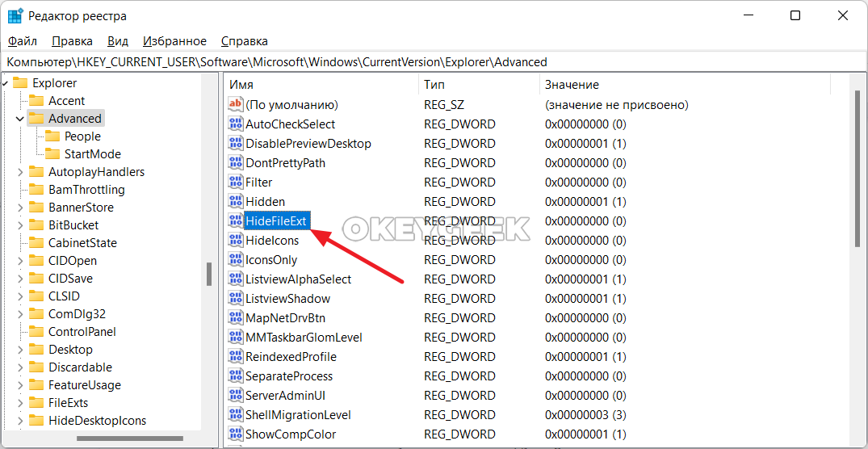Click the DWORD icon beside ShowCompColor
Screen dimensions: 868x449
tap(235, 434)
